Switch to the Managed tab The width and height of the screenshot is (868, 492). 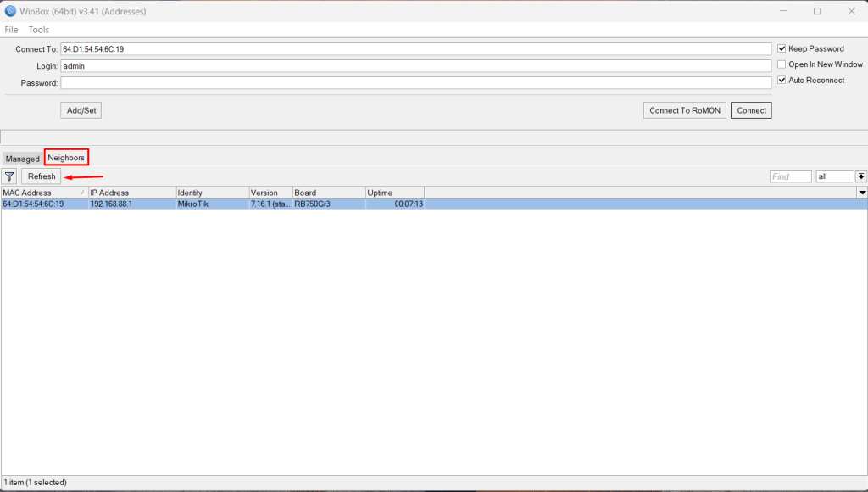(23, 159)
